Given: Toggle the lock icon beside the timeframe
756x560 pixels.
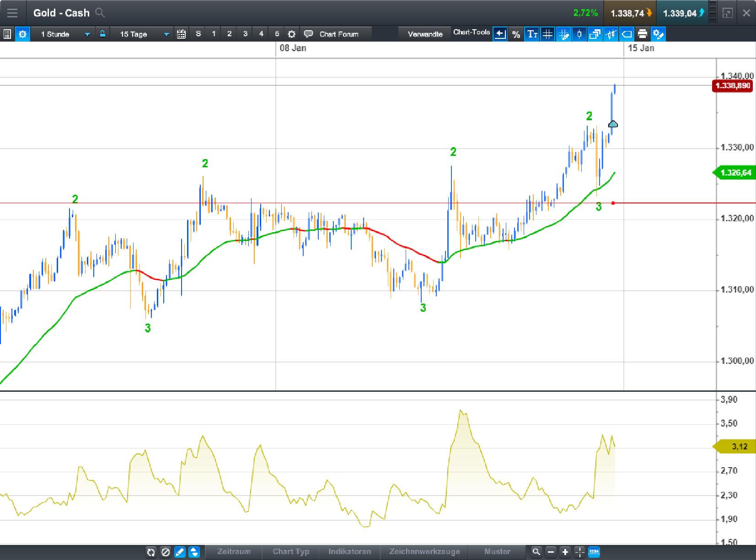Looking at the screenshot, I should [102, 34].
